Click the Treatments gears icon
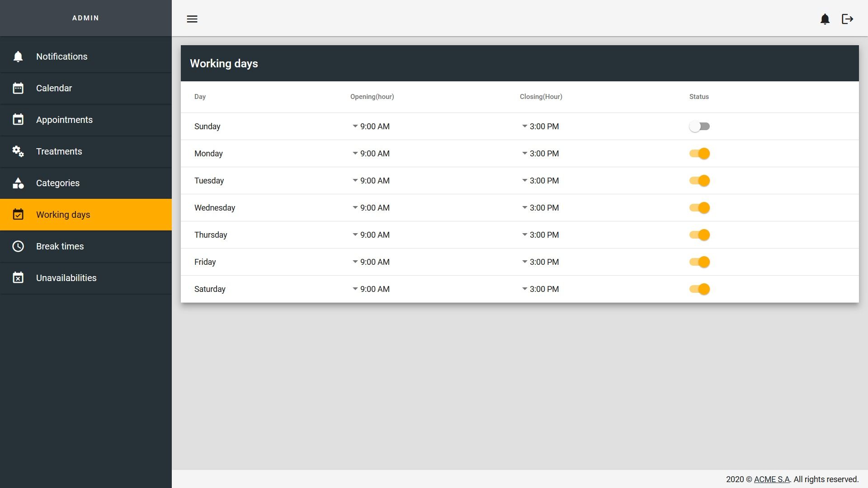 tap(18, 151)
